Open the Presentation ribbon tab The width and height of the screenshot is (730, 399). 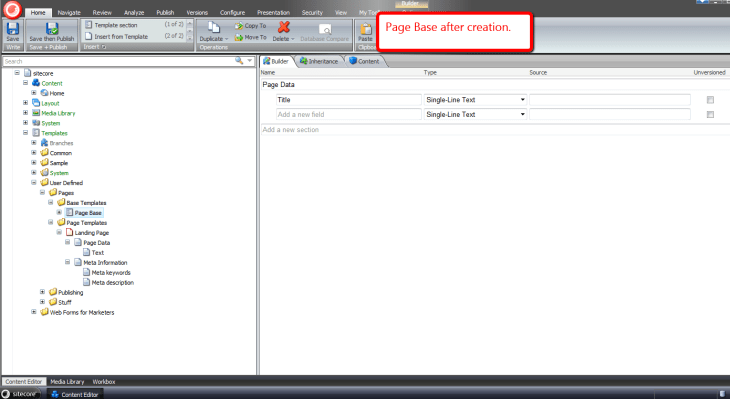273,13
